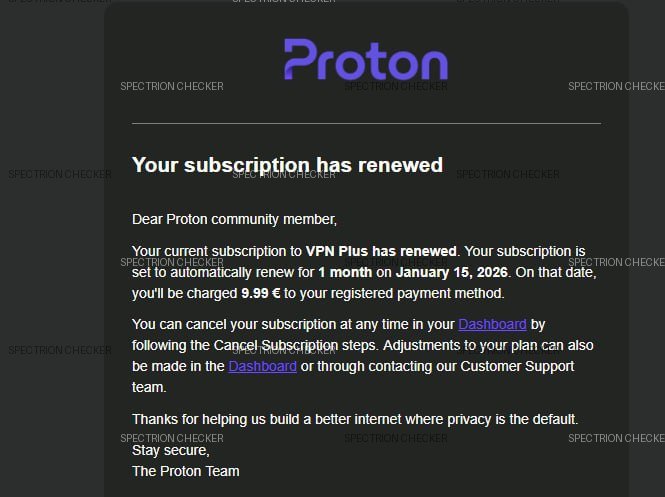Click the "Your subscription has renewed" heading
665x497 pixels.
point(287,165)
